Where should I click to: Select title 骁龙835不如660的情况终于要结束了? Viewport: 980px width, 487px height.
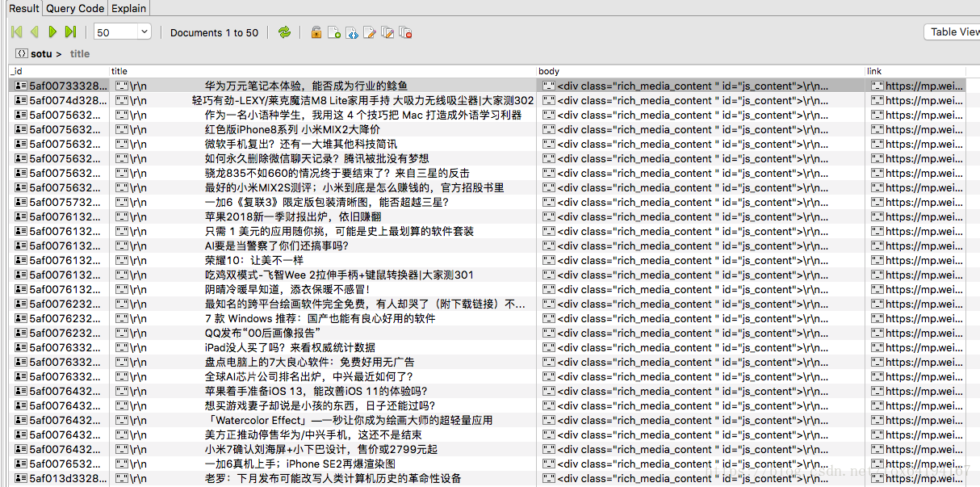337,173
